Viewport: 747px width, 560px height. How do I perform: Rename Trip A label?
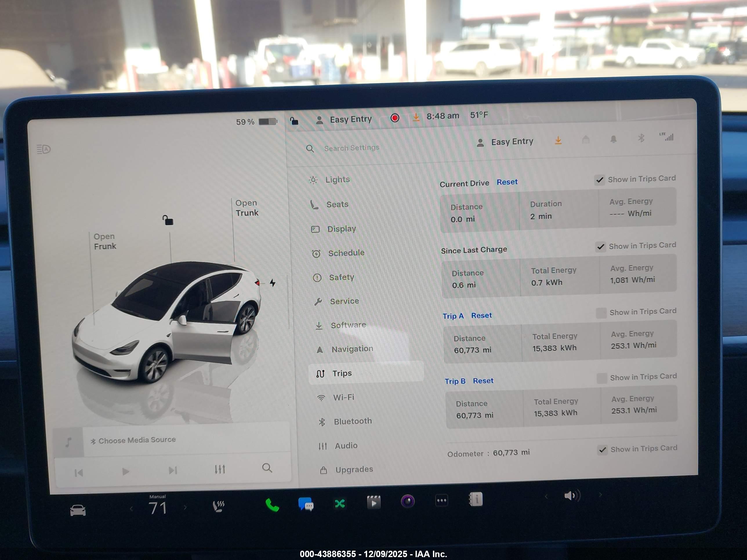(x=453, y=316)
